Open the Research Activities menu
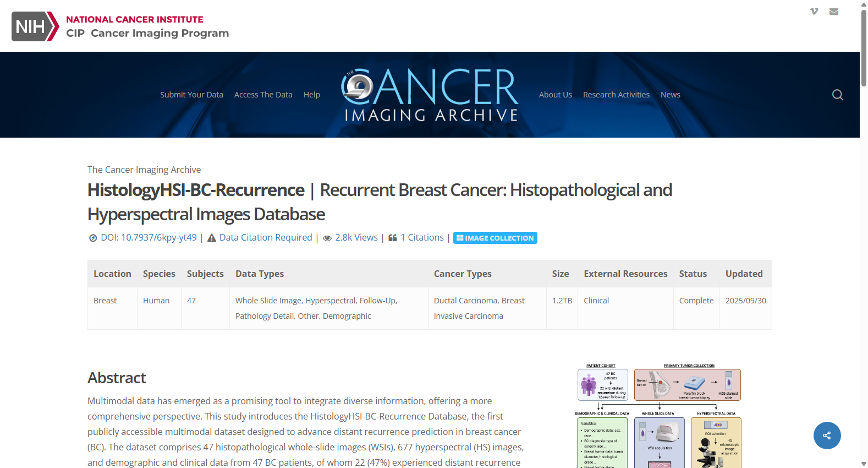868x468 pixels. [x=616, y=95]
